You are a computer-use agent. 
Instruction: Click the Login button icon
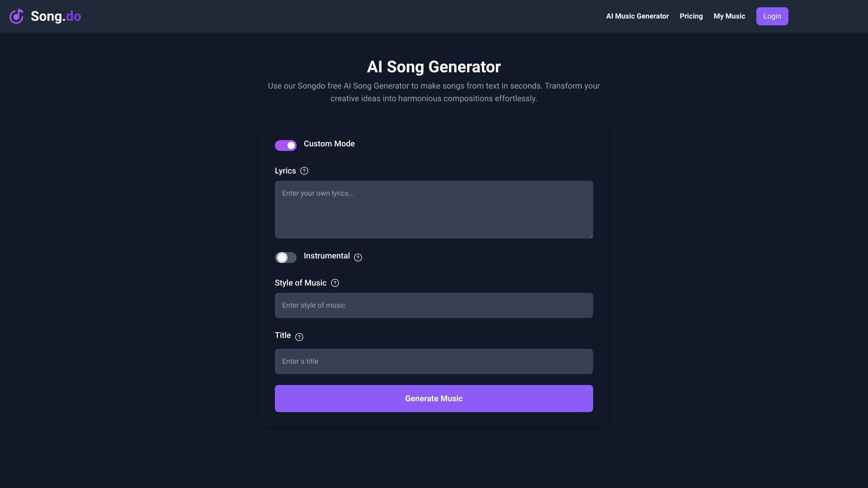(772, 16)
